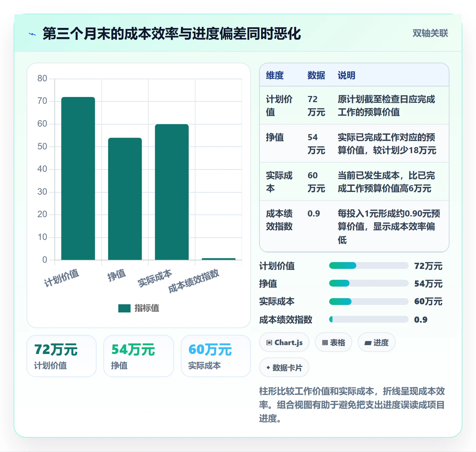Click the 54万元 挣值 data card

click(x=139, y=356)
